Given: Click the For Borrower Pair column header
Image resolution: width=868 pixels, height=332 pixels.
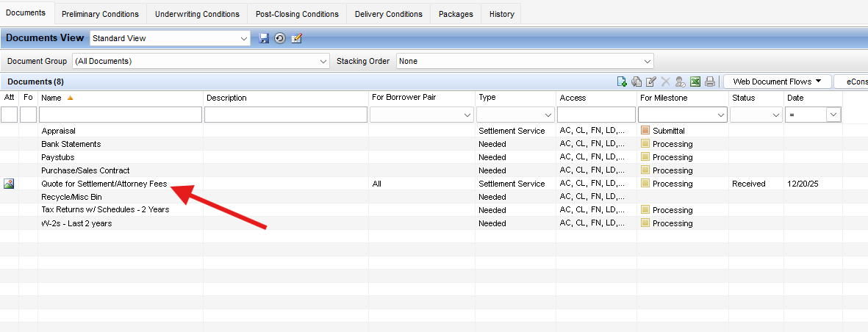Looking at the screenshot, I should [422, 98].
